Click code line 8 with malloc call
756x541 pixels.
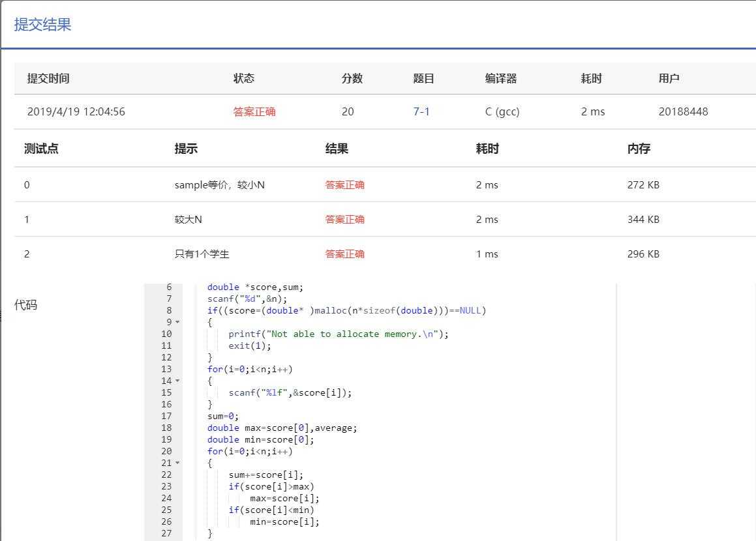pyautogui.click(x=346, y=311)
